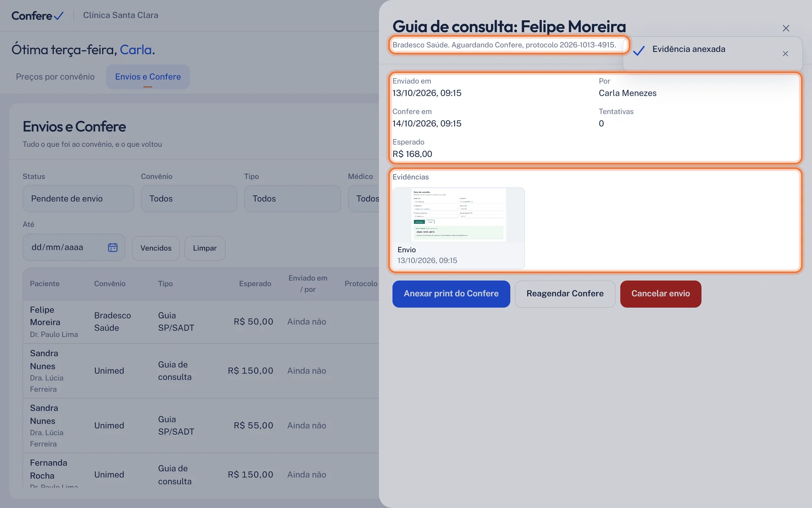The width and height of the screenshot is (812, 508).
Task: Click the Limpar button
Action: click(x=205, y=248)
